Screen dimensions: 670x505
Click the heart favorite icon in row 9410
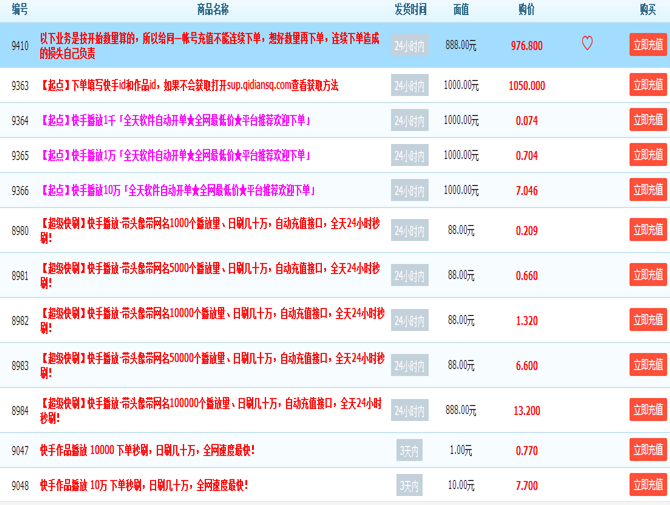point(587,44)
